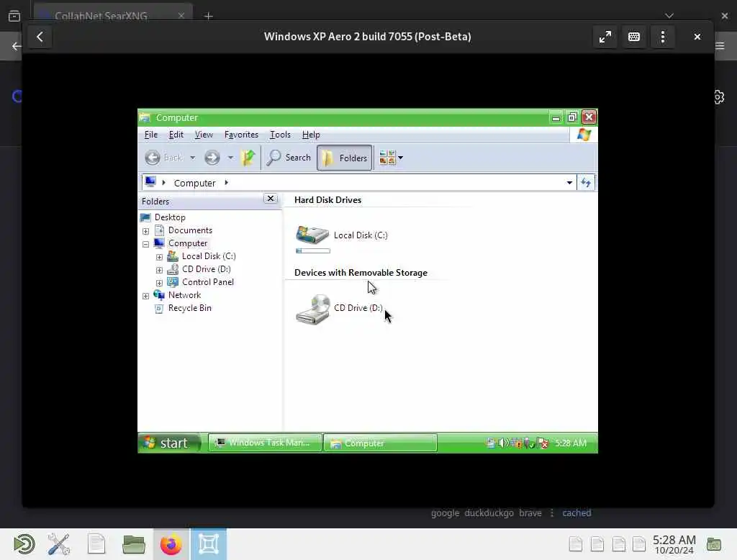
Task: Open Search with the magnifier button
Action: point(289,158)
